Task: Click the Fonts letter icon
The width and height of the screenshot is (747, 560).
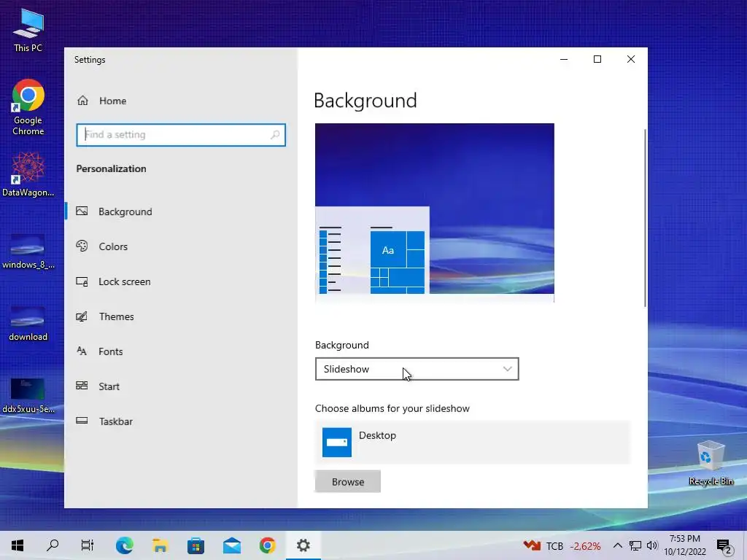Action: point(82,351)
